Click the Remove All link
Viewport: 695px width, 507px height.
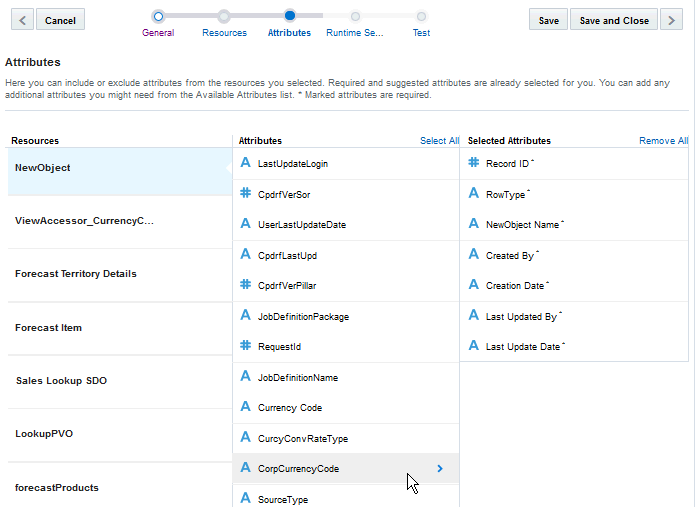coord(663,141)
